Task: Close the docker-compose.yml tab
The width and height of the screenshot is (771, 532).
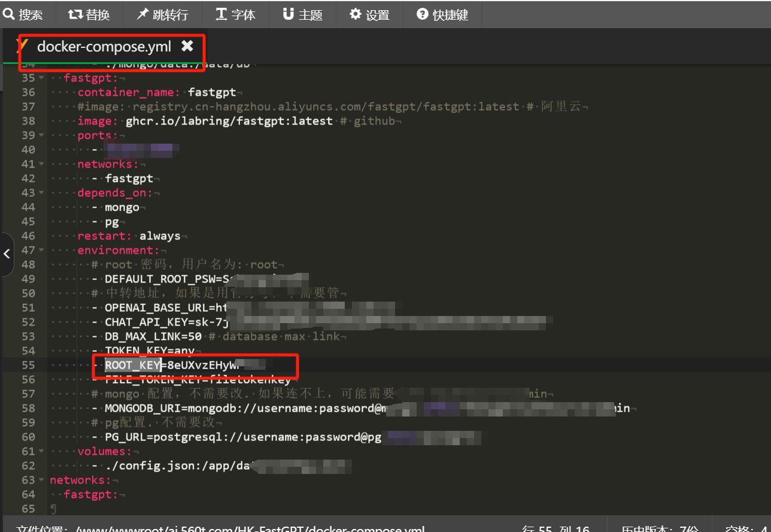Action: pos(187,46)
